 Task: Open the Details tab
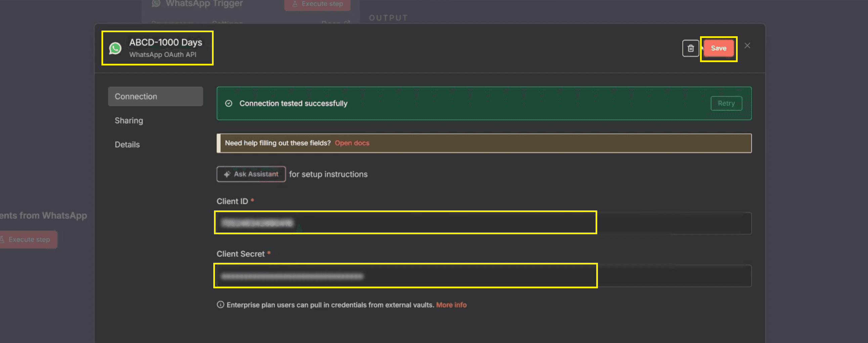(x=127, y=144)
